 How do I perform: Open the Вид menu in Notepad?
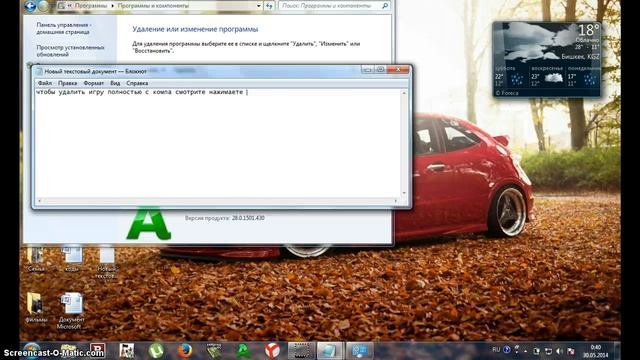[115, 83]
